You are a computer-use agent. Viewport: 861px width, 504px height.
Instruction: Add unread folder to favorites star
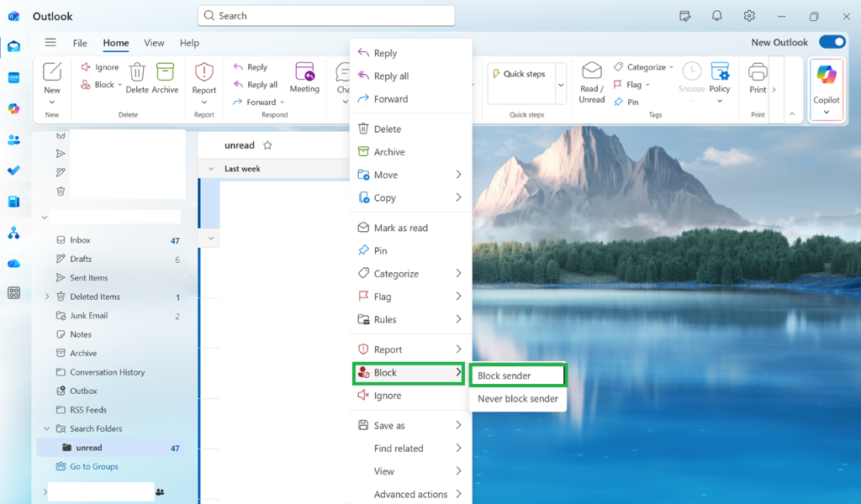[x=267, y=145]
